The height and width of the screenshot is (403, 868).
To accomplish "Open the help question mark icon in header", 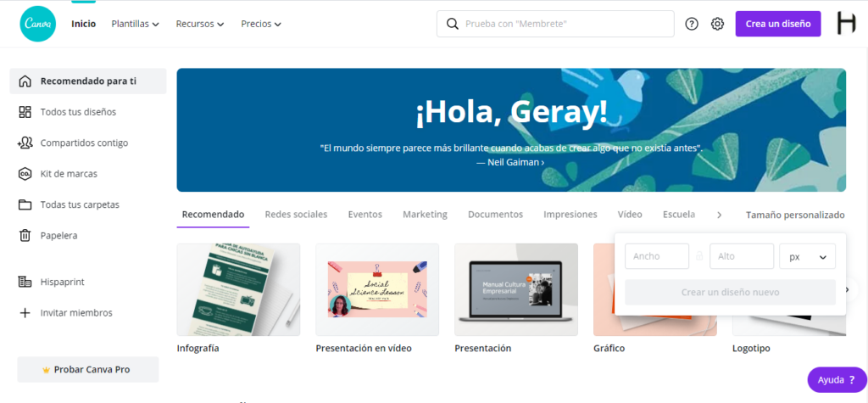I will tap(692, 24).
